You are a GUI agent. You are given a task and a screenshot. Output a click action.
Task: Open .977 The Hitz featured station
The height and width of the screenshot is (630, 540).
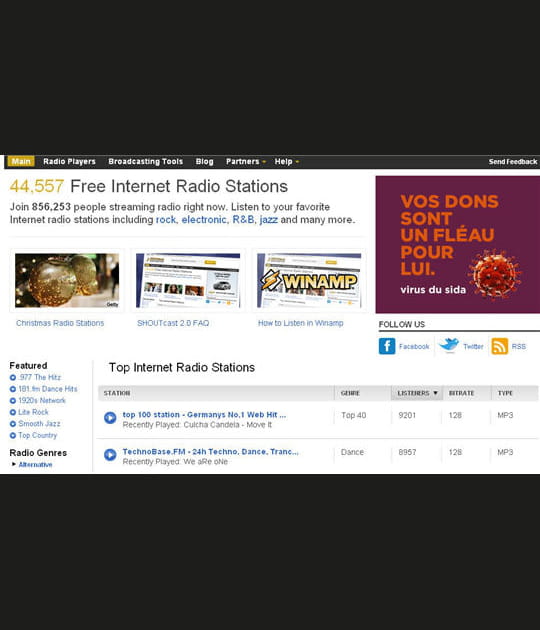[x=39, y=378]
